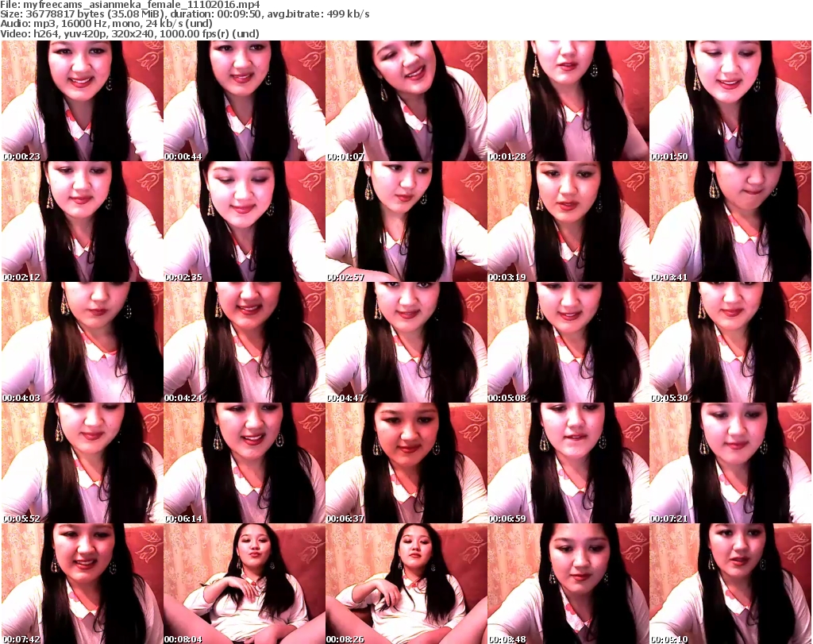Choose the thumbnail frame stamped 00:05:52

point(83,463)
